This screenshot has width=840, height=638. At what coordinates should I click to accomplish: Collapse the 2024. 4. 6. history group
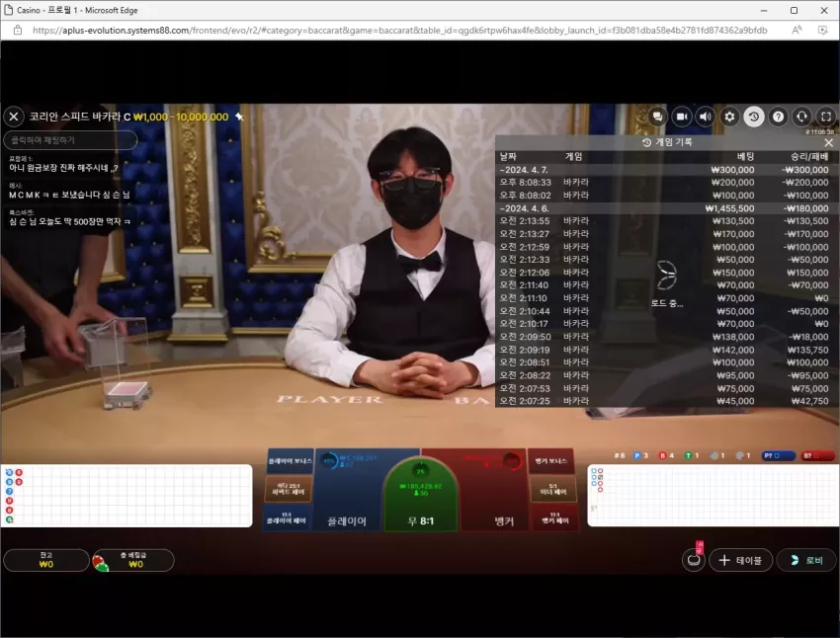667,208
